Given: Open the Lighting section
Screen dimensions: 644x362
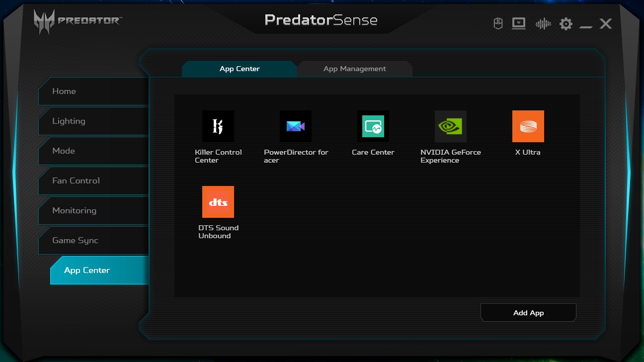Looking at the screenshot, I should click(x=93, y=121).
